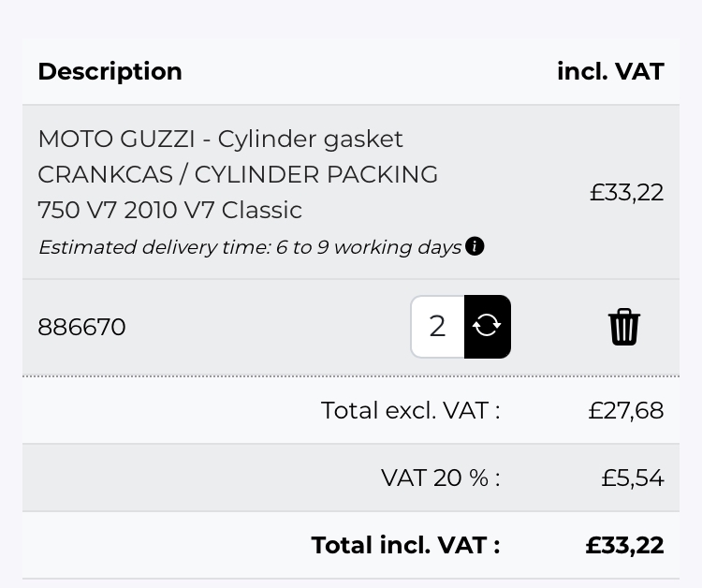
Task: Click the update quantity refresh button
Action: pyautogui.click(x=487, y=326)
